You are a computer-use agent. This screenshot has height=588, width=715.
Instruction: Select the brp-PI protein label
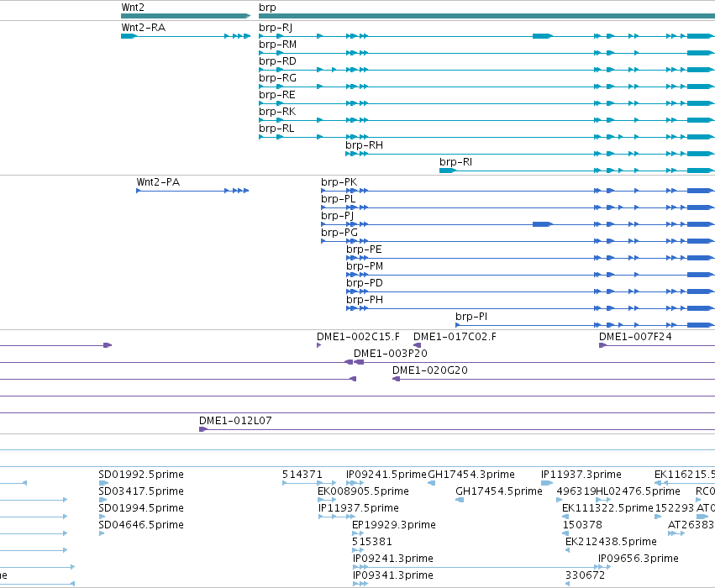point(471,318)
